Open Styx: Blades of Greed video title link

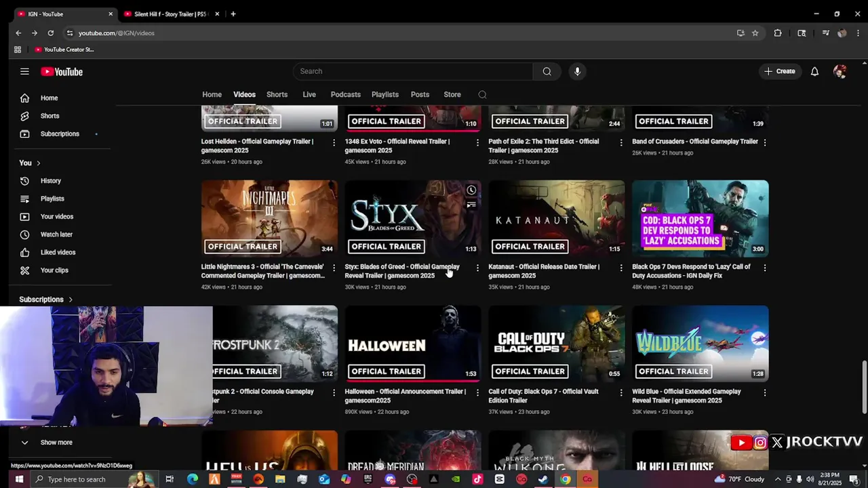tap(402, 271)
